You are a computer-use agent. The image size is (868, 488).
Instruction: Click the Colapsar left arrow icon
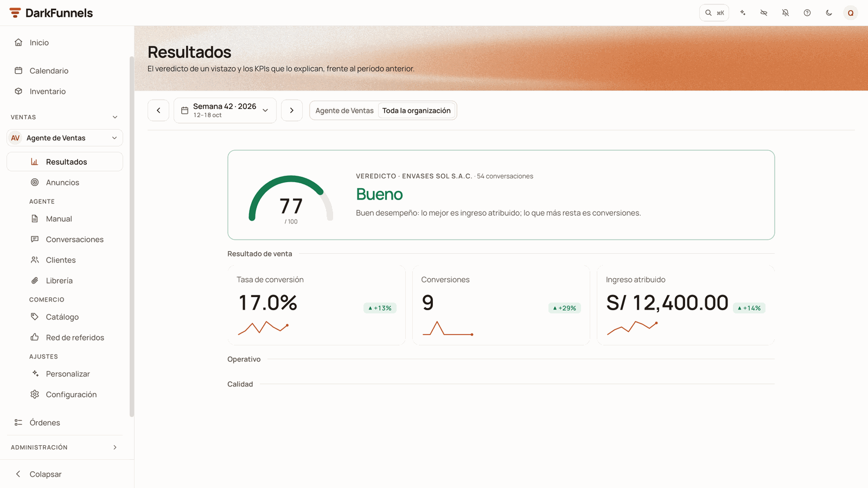pyautogui.click(x=18, y=474)
